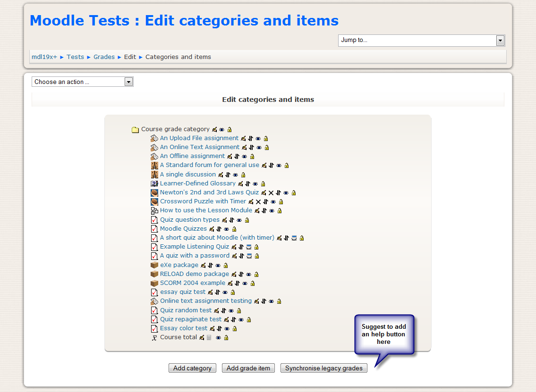Move How to use the Lesson Module
The width and height of the screenshot is (536, 392).
(x=264, y=211)
